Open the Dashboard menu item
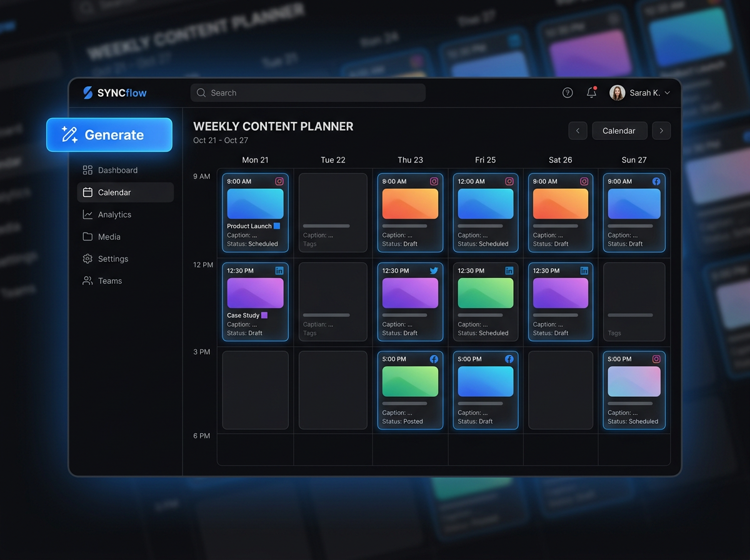 125,170
